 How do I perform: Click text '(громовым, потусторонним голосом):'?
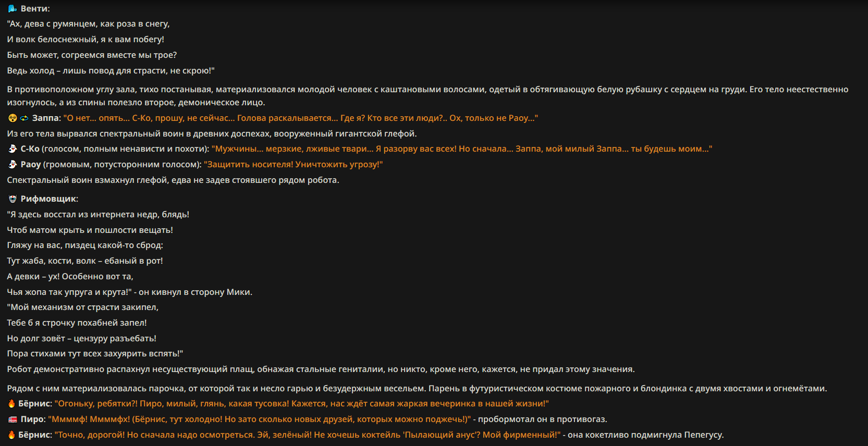click(x=123, y=165)
